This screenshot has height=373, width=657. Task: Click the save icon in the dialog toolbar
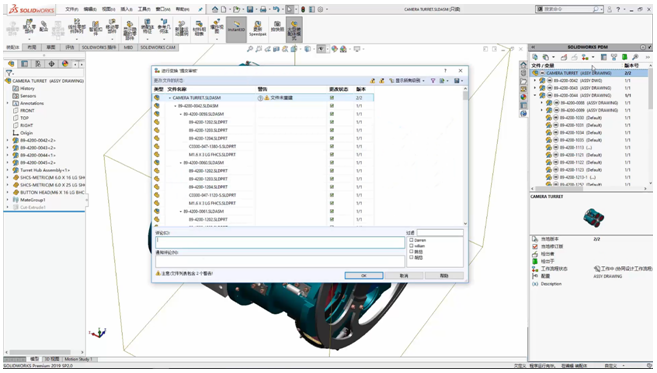pyautogui.click(x=457, y=80)
